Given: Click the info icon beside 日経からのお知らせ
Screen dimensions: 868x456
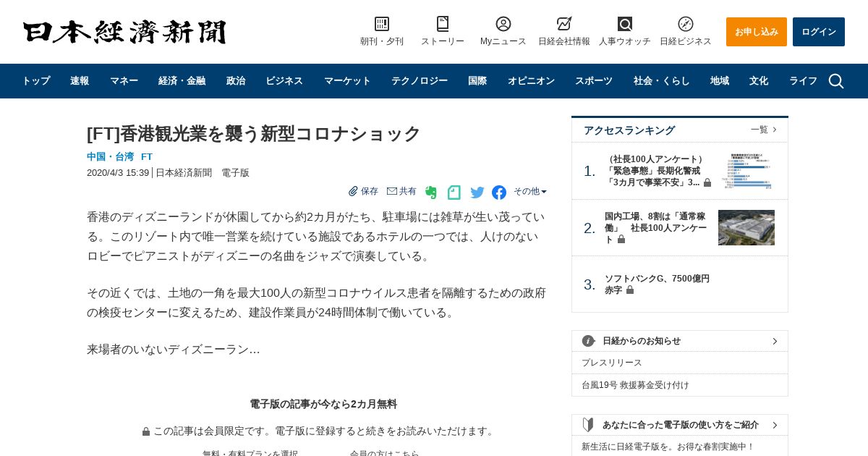Looking at the screenshot, I should pos(588,341).
